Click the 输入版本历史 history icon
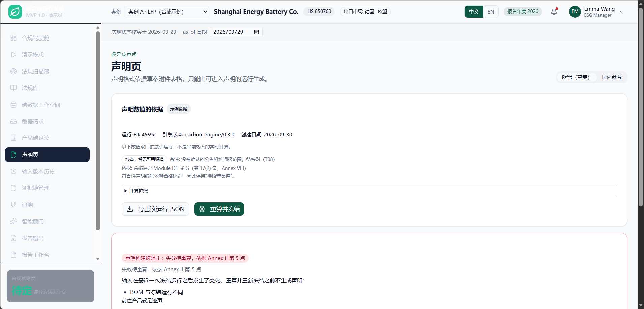 click(13, 171)
